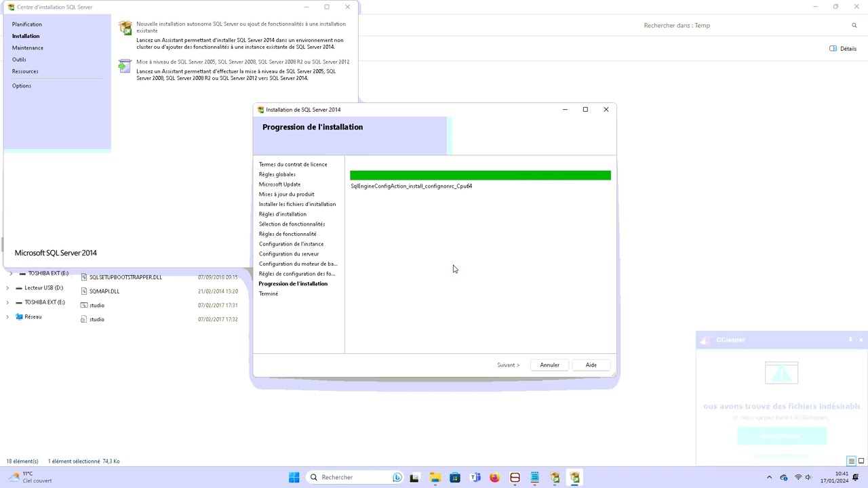
Task: Click the SQLSETUPBOOTSTRAPPER.DLL file icon
Action: (x=84, y=277)
